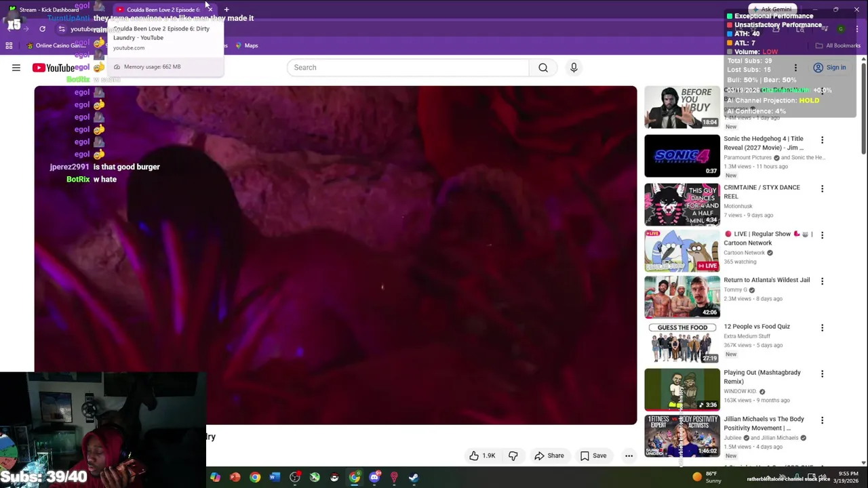The height and width of the screenshot is (488, 868).
Task: Sign in to YouTube
Action: tap(829, 68)
